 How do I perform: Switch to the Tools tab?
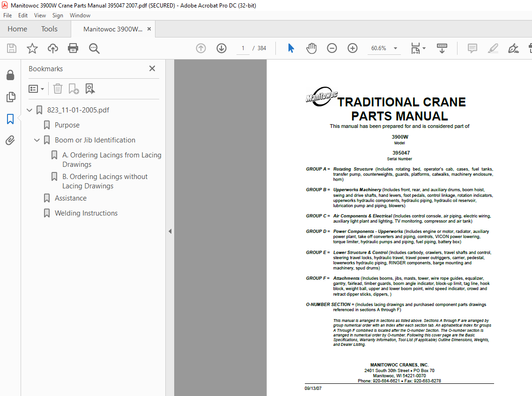point(49,29)
